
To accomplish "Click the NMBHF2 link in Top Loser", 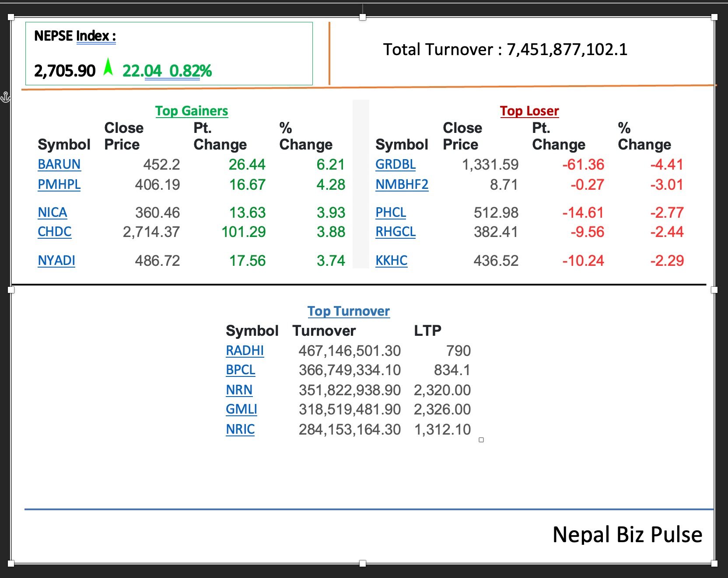I will coord(402,185).
